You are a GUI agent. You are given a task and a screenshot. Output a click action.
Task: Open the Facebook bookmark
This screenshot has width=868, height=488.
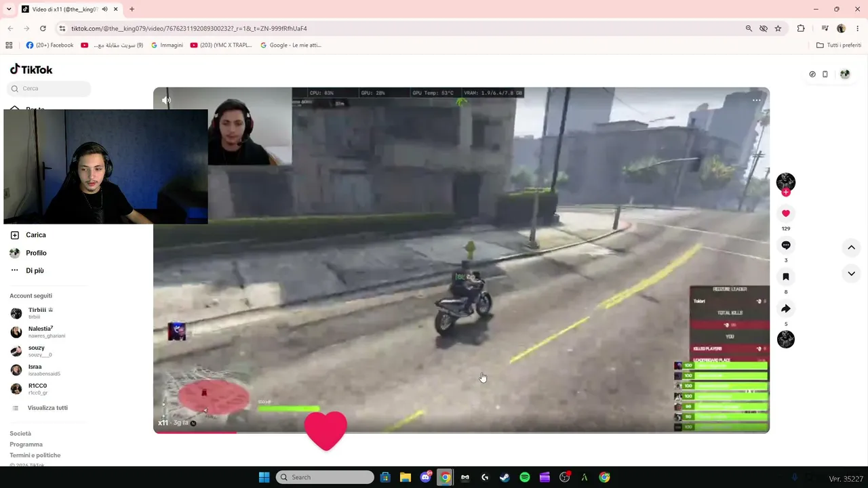(50, 45)
